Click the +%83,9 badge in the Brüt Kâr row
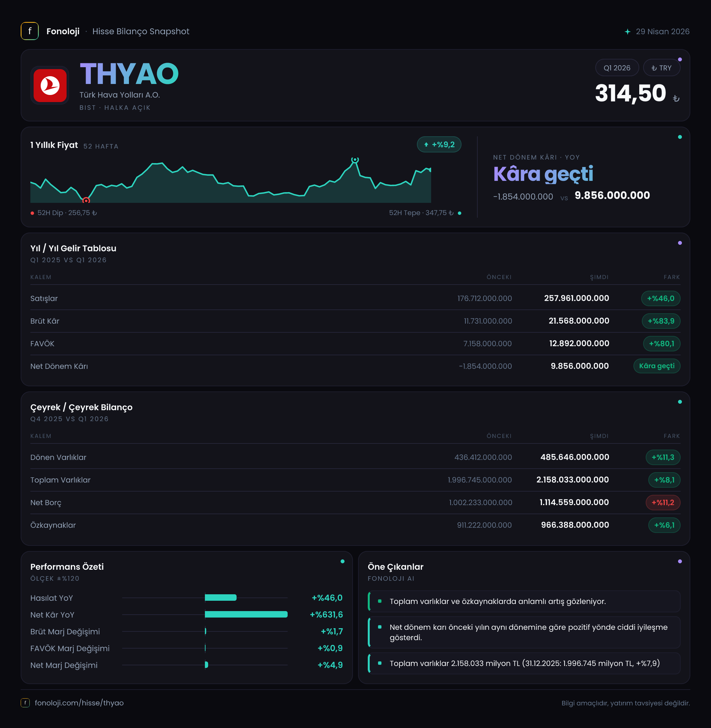 click(661, 321)
